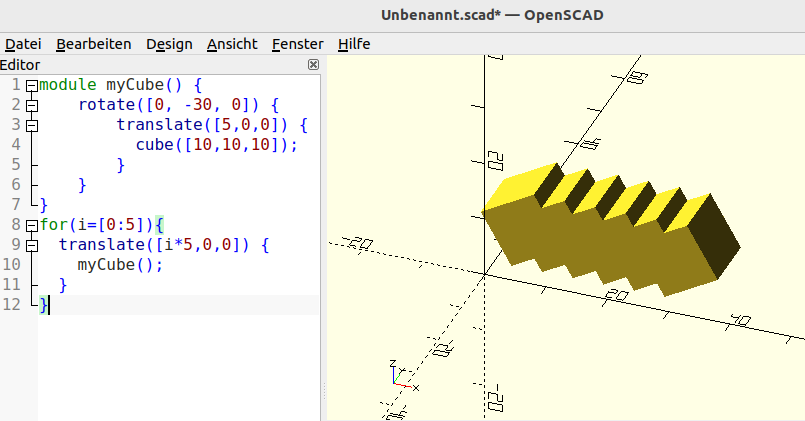Viewport: 805px width, 421px height.
Task: Open the Ansicht menu
Action: point(232,44)
